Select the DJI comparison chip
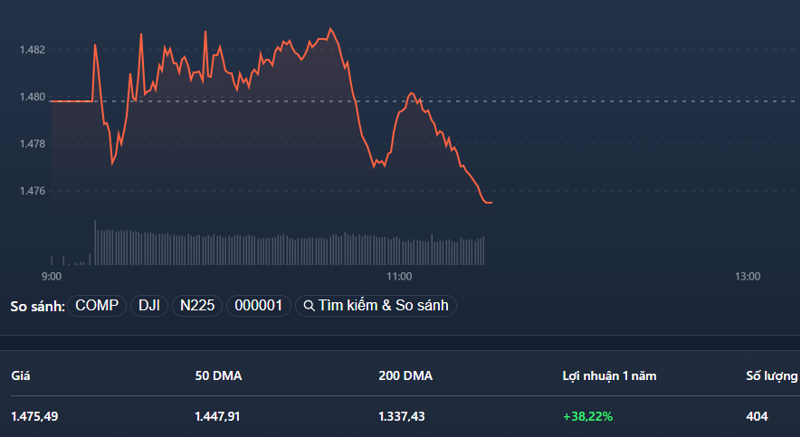 (149, 305)
